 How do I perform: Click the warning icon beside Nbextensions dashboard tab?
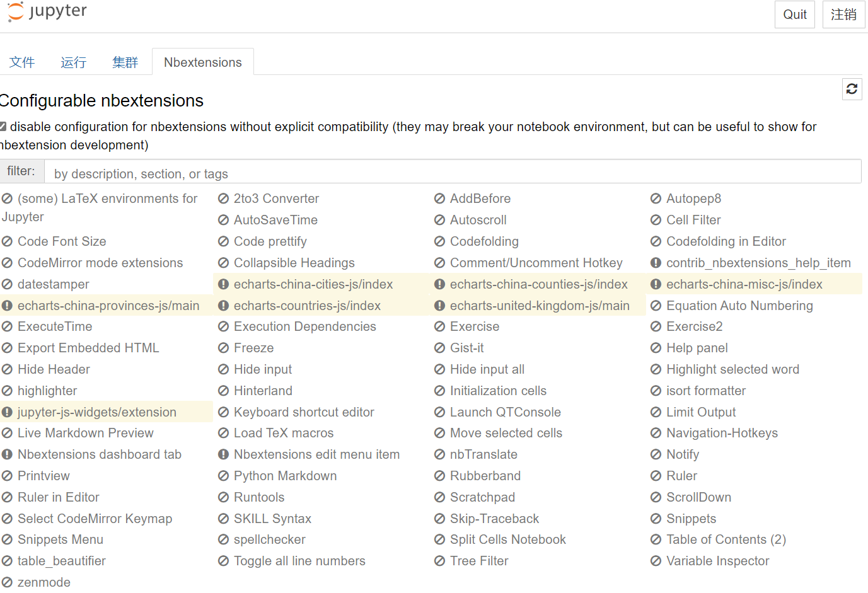point(7,454)
